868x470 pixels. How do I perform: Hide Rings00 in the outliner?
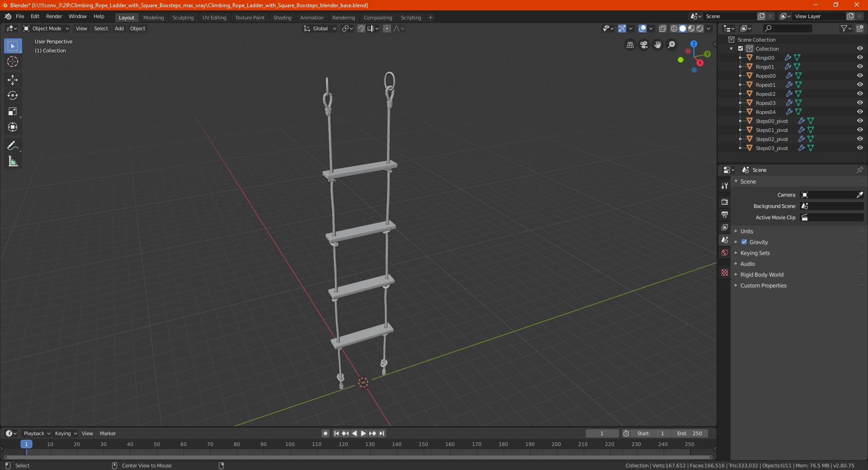[x=860, y=58]
